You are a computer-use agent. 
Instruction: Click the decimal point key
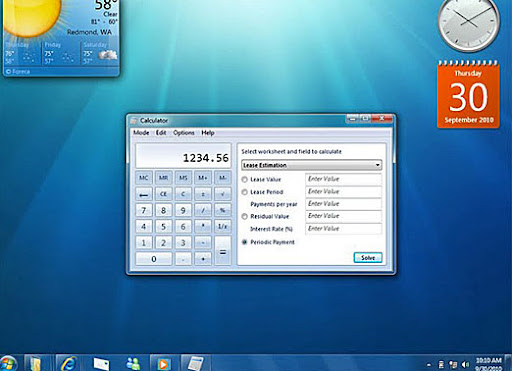[x=183, y=259]
